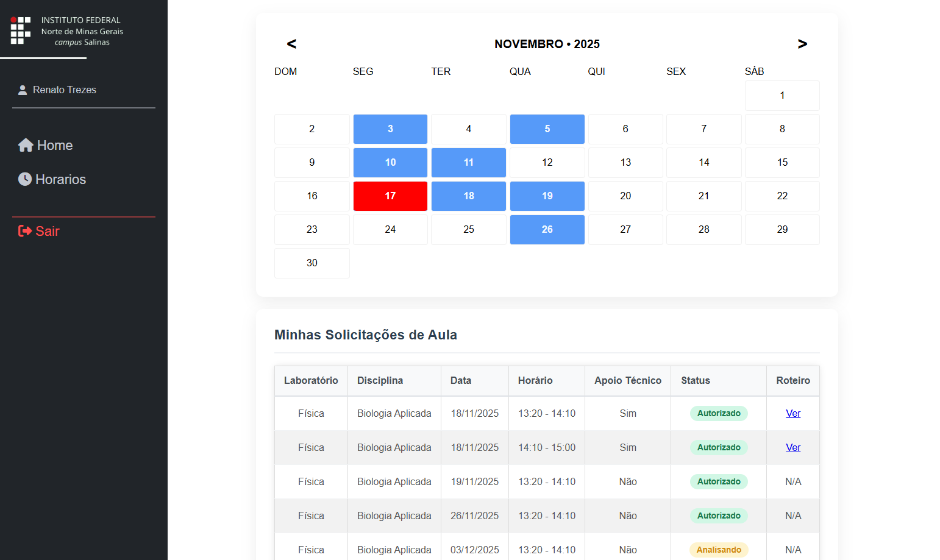Viewport: 940px width, 560px height.
Task: Click the user profile icon beside Renato Trezes
Action: [x=23, y=90]
